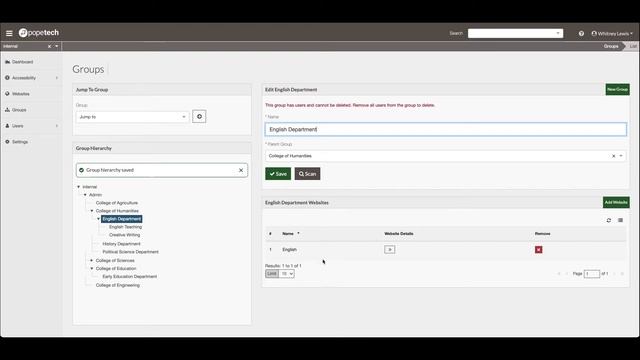This screenshot has width=640, height=360.
Task: Select English Teaching group
Action: 125,227
